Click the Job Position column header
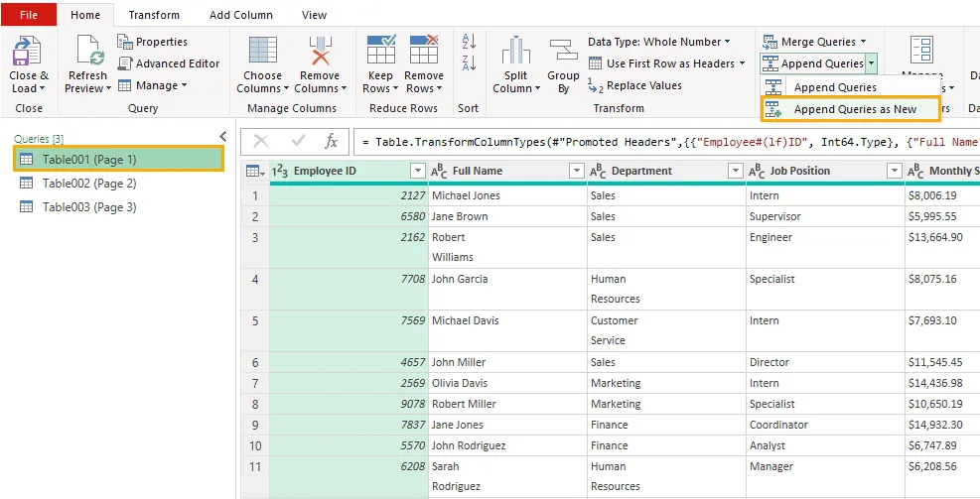 pos(825,171)
